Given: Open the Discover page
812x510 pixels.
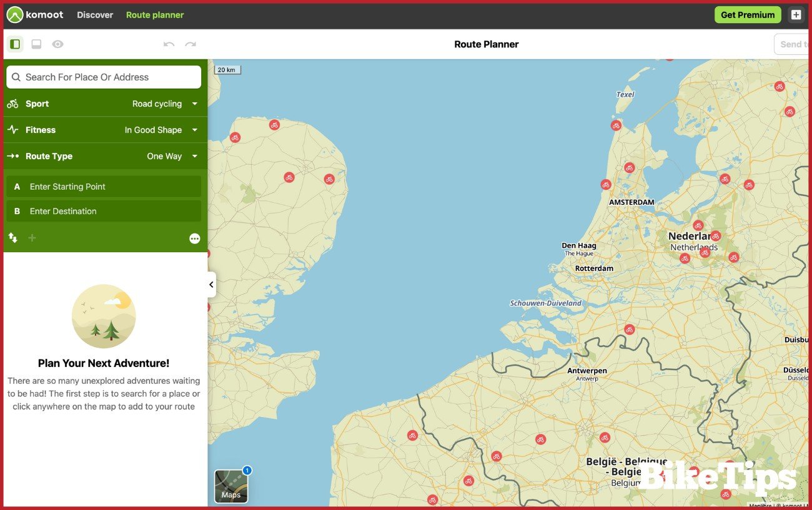Looking at the screenshot, I should coord(95,15).
